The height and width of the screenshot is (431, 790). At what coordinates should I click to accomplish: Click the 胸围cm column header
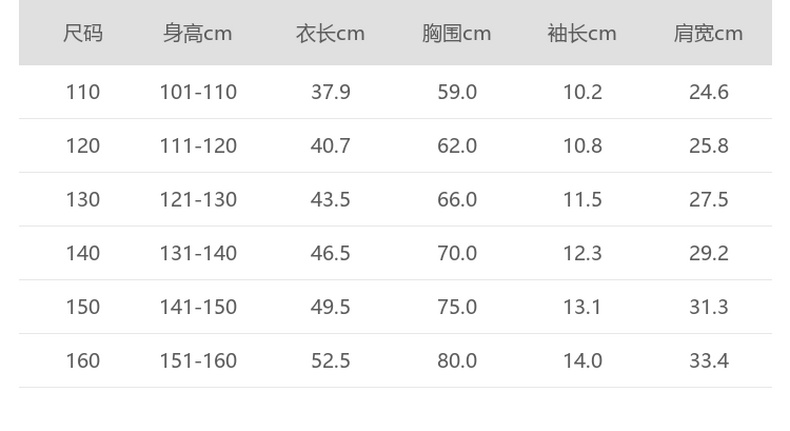[456, 34]
